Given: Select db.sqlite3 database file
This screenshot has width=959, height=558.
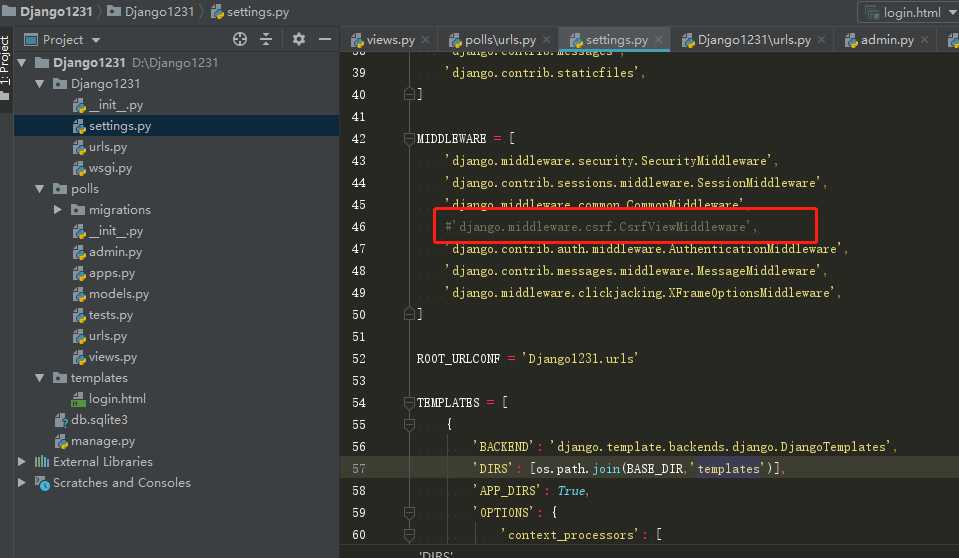Looking at the screenshot, I should coord(99,420).
